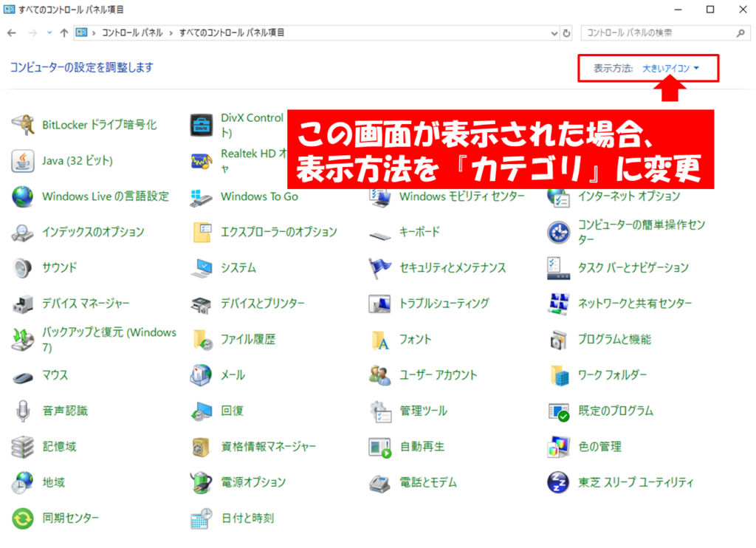Open the インデックスのオプション icon
This screenshot has width=756, height=548.
[23, 232]
